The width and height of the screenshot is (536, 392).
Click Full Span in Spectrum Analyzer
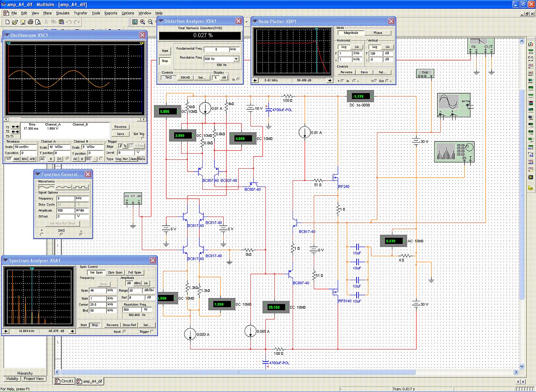135,272
